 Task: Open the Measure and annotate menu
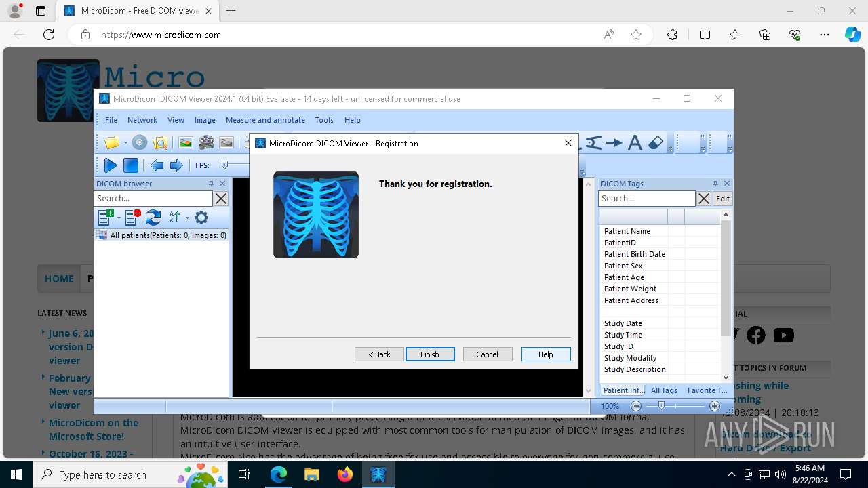265,120
